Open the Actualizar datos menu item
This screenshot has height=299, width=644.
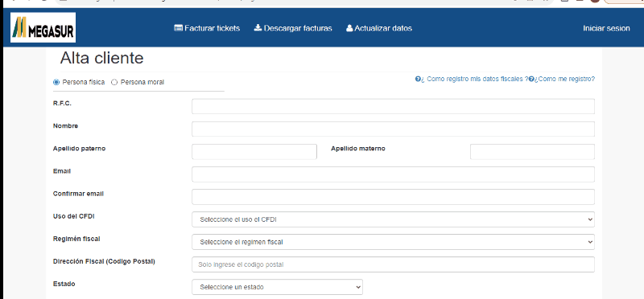(378, 28)
